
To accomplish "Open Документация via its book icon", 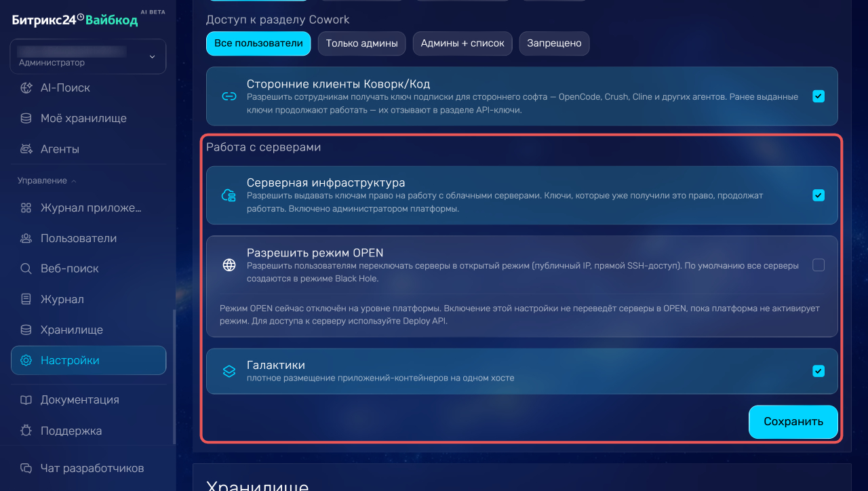I will coord(26,399).
